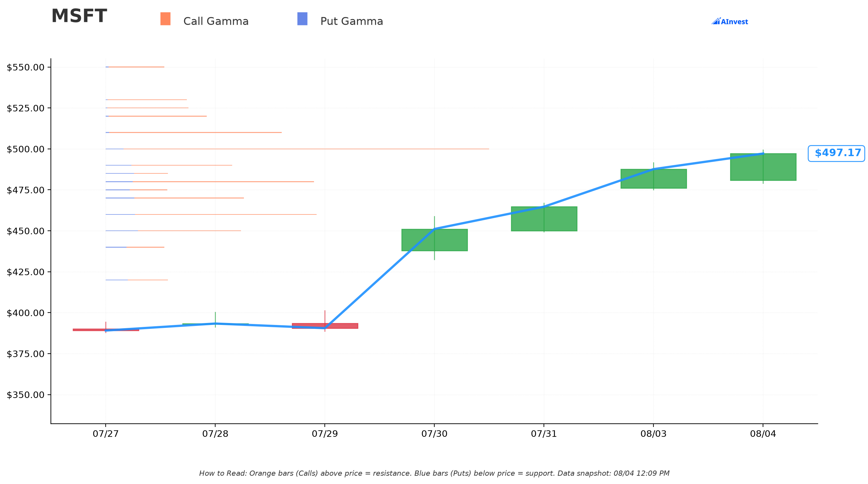Click the 07/27 date label
Screen dimensions: 868x484
click(106, 434)
